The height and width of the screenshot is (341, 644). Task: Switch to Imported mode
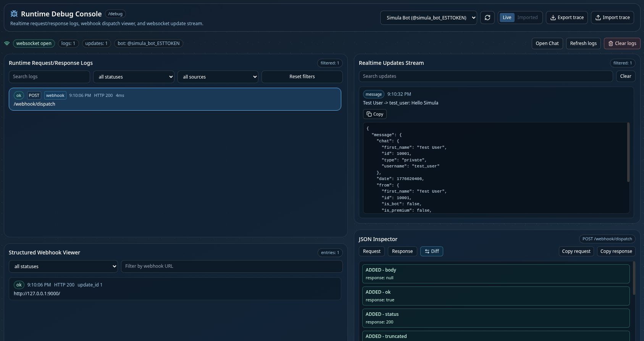527,18
